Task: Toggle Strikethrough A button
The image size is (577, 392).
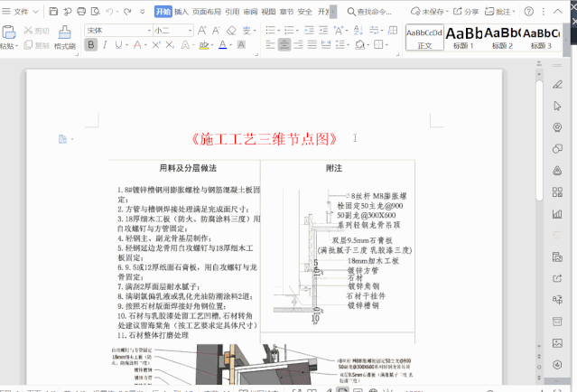Action: [137, 45]
